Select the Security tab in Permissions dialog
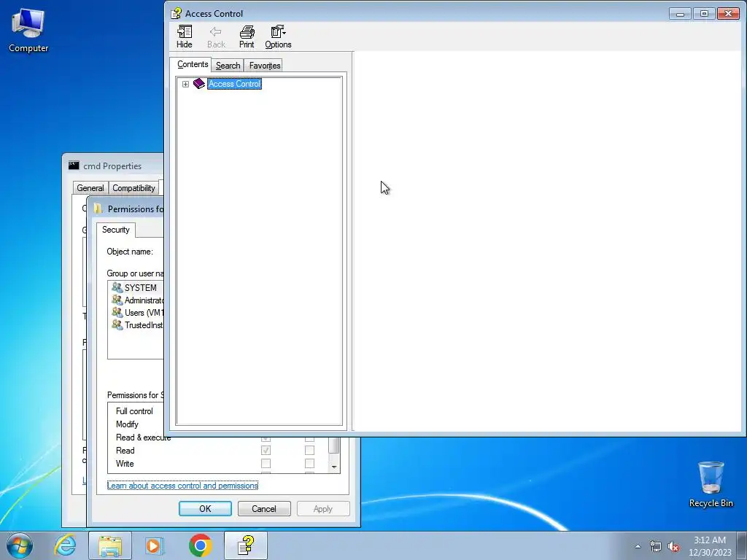Image resolution: width=747 pixels, height=560 pixels. pos(116,230)
